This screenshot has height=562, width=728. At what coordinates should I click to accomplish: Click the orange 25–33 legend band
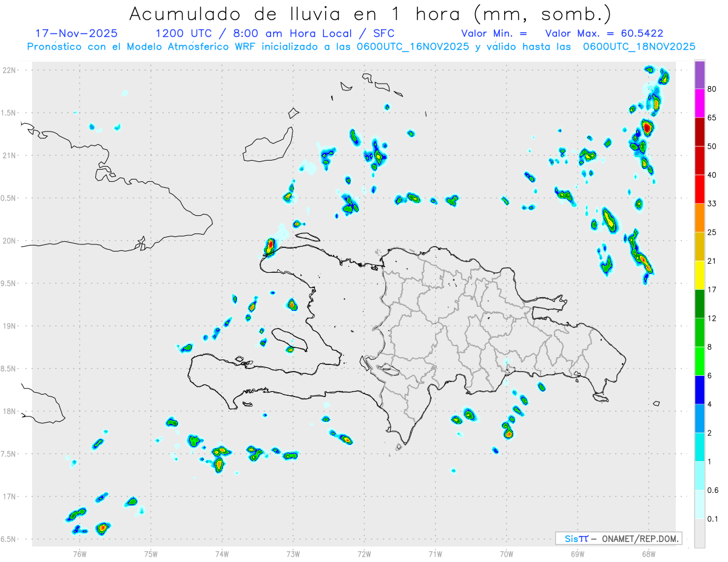[x=699, y=218]
